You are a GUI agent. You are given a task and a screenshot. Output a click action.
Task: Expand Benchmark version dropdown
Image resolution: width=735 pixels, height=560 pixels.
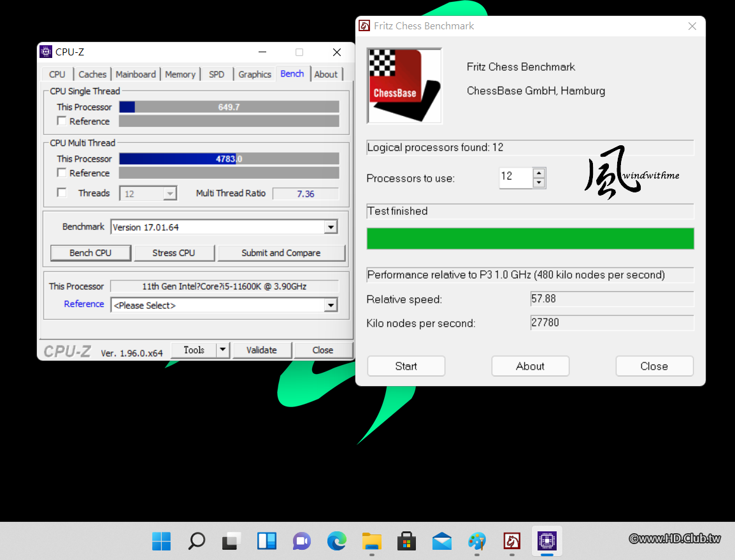(331, 227)
